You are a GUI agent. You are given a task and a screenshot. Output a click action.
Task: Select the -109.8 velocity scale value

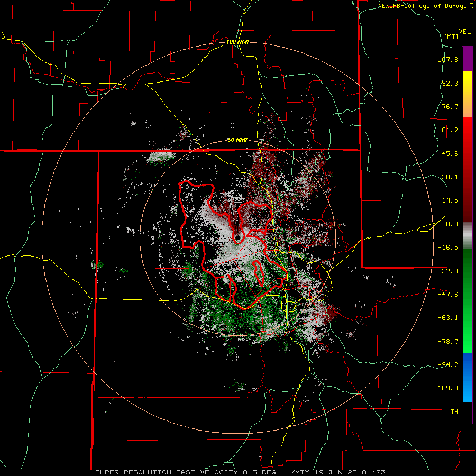click(x=446, y=388)
